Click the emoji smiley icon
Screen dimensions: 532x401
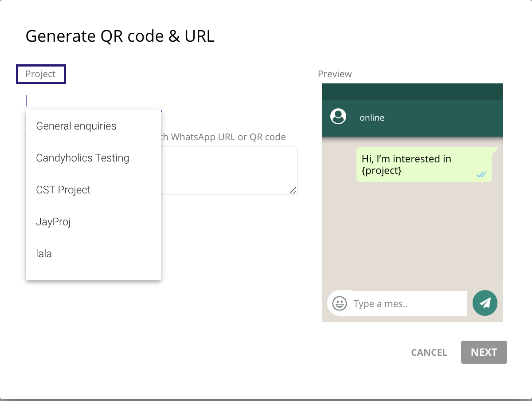pyautogui.click(x=340, y=303)
